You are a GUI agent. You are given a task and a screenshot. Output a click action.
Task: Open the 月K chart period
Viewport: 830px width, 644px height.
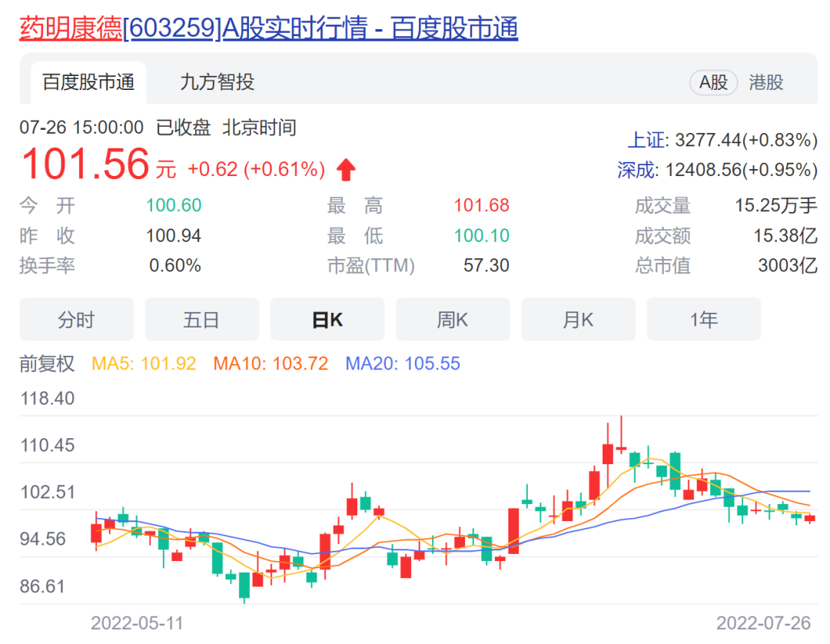(x=578, y=319)
